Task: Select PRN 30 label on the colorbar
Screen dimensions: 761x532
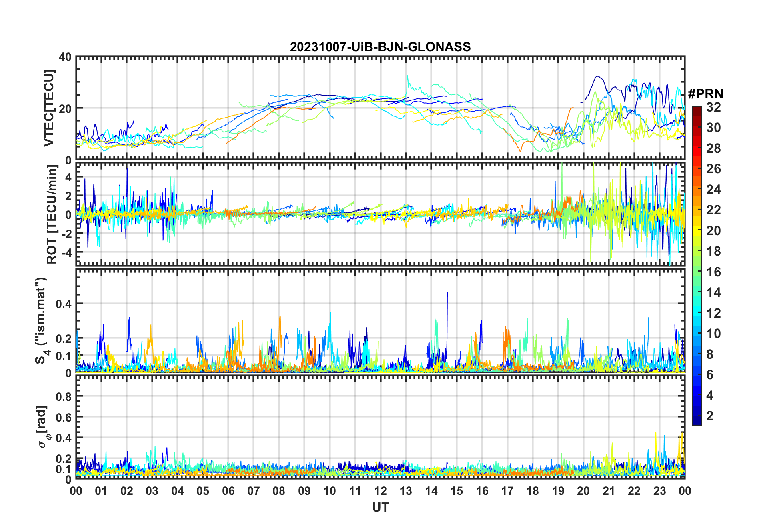Action: (713, 128)
